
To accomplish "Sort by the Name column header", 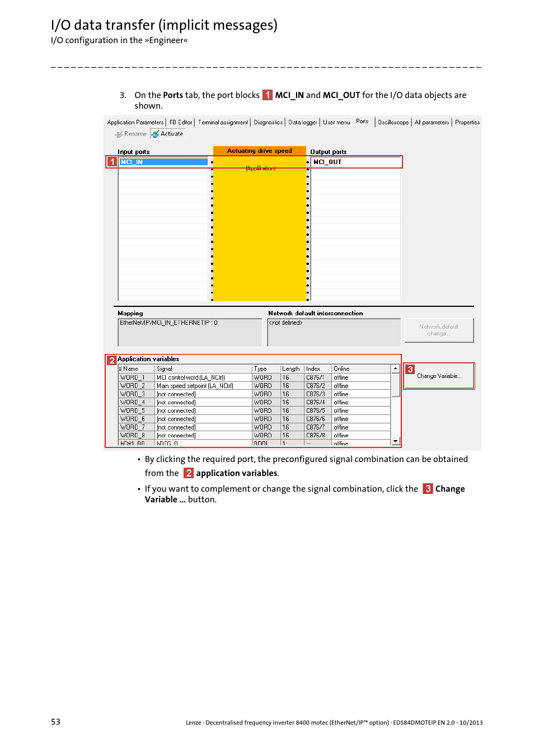I will click(137, 369).
